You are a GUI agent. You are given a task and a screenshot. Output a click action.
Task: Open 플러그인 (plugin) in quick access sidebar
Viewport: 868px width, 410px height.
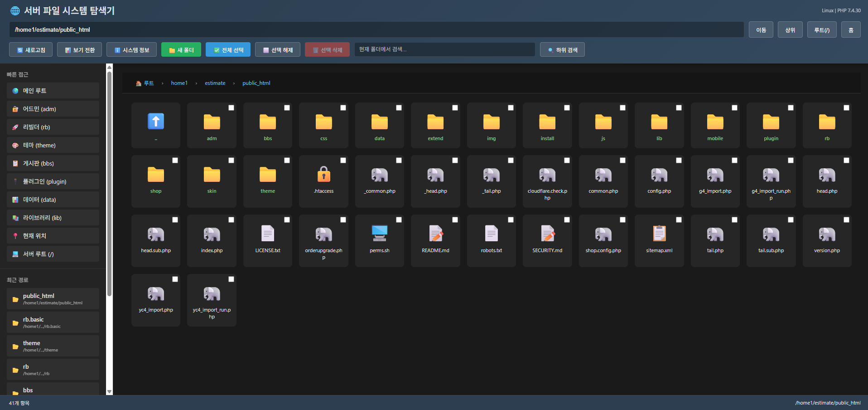(x=53, y=181)
